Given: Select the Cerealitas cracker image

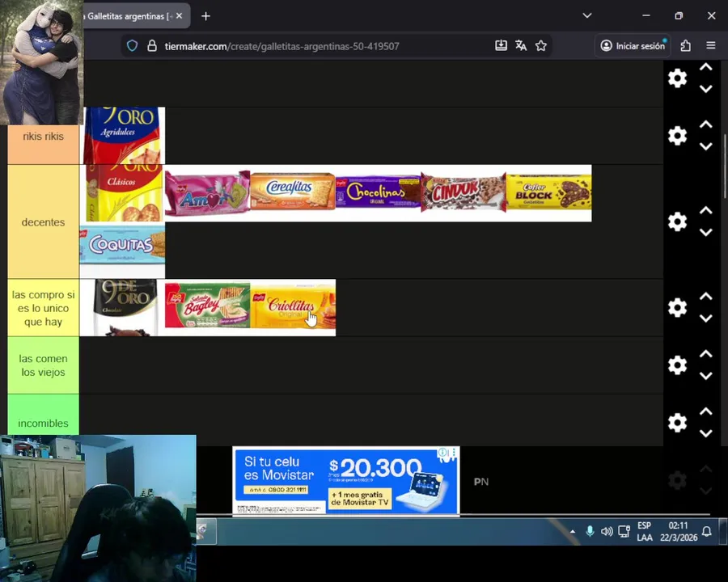Looking at the screenshot, I should point(293,193).
